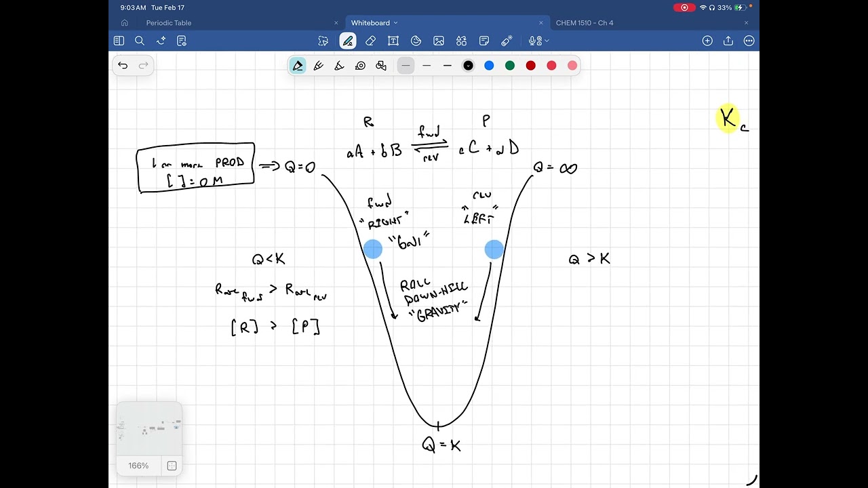Select the eraser tool

370,41
